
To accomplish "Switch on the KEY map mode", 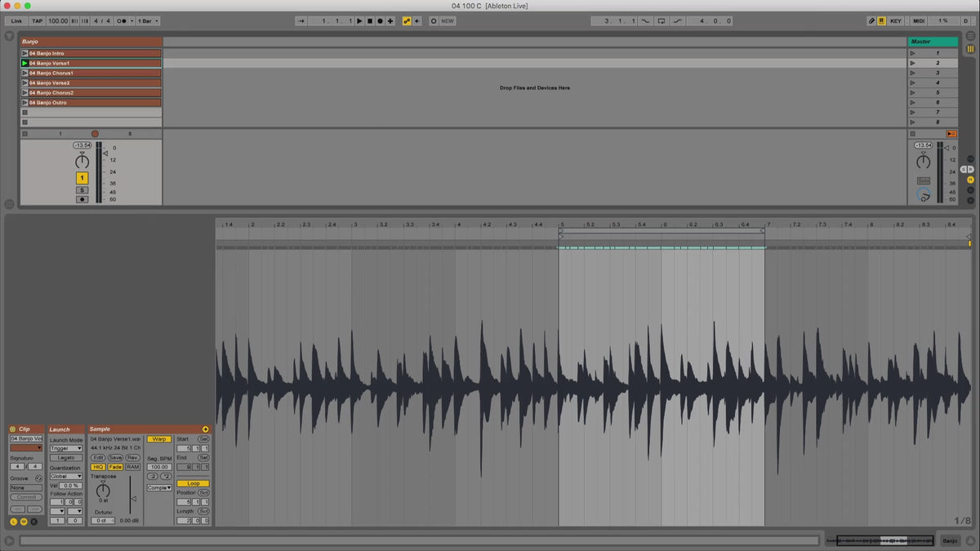I will tap(896, 20).
